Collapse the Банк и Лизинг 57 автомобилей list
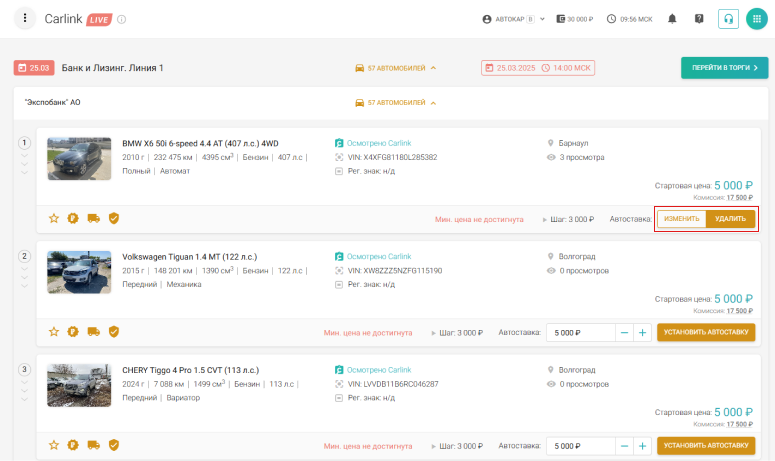 pos(396,68)
